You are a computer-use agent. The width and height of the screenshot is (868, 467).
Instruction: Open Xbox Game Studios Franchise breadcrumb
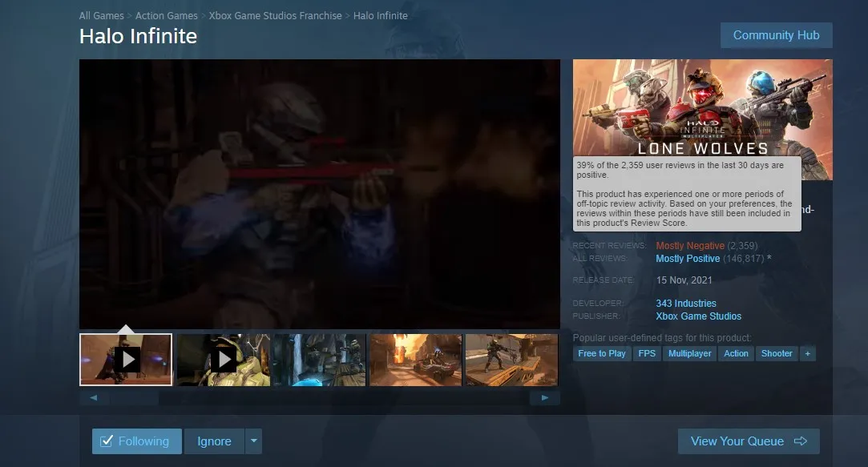[x=275, y=15]
